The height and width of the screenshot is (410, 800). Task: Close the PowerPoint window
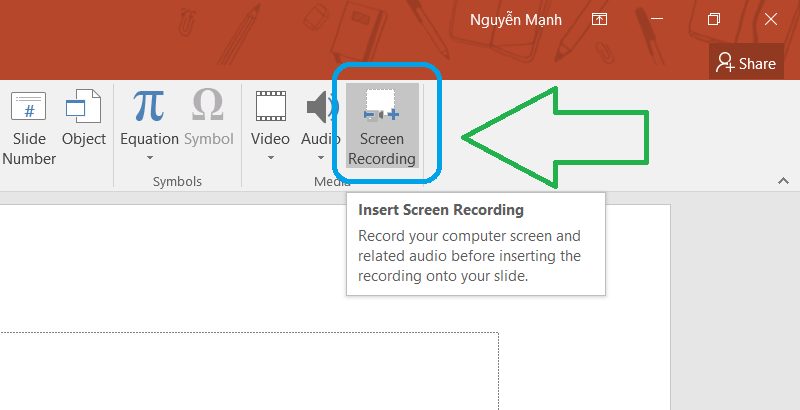point(771,20)
